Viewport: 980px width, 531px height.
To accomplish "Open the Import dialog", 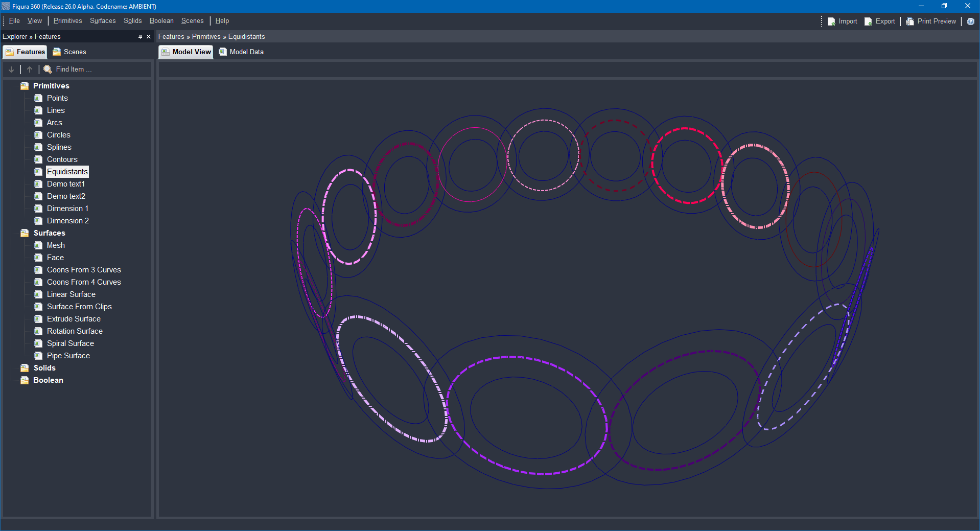I will pyautogui.click(x=842, y=21).
